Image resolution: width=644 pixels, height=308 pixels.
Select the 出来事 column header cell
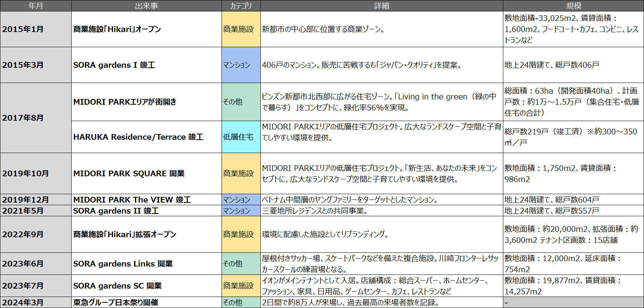tap(146, 6)
